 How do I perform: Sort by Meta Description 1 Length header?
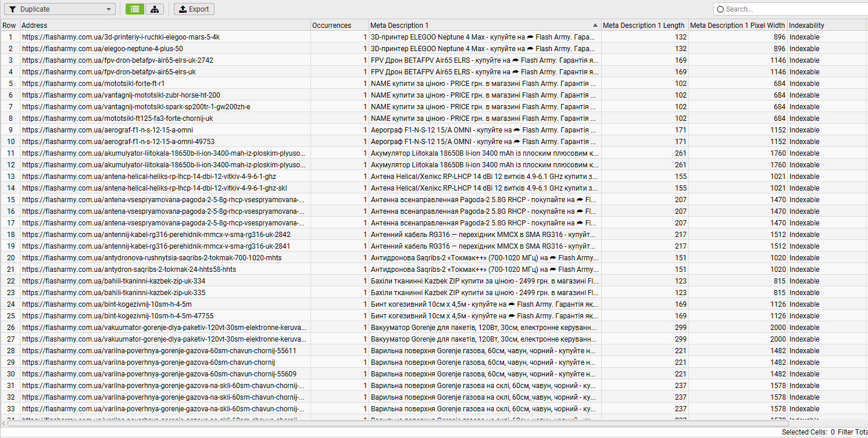pyautogui.click(x=645, y=26)
